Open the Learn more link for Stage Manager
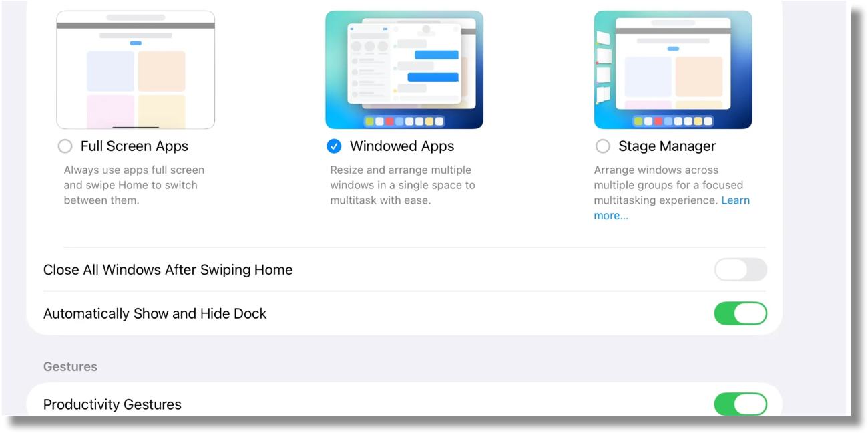This screenshot has height=433, width=868. tap(735, 200)
